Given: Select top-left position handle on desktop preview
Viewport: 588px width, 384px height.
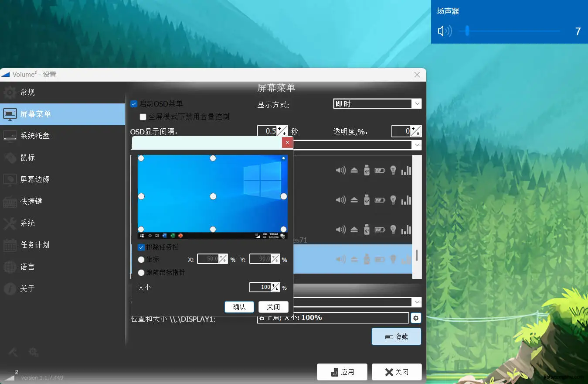Looking at the screenshot, I should [x=141, y=158].
